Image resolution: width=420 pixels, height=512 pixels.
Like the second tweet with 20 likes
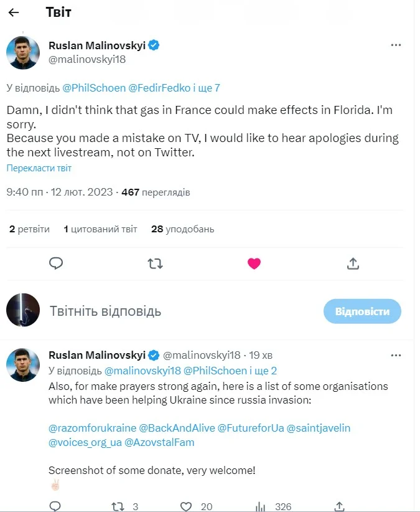(x=186, y=506)
